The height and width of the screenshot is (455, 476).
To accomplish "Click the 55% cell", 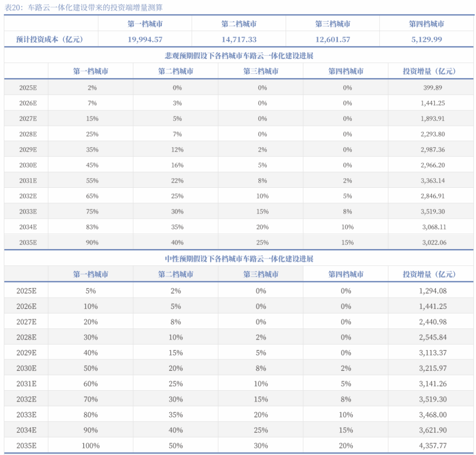I will (92, 181).
